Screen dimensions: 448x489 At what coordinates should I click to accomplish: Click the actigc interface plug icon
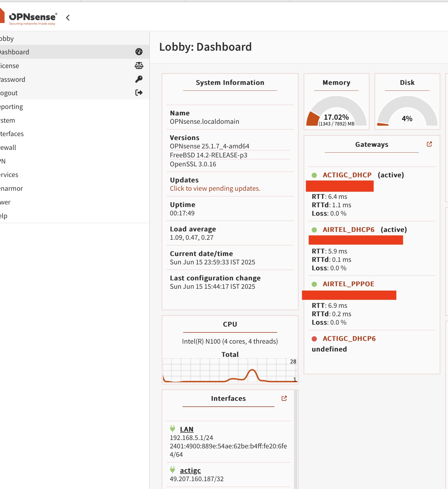click(172, 470)
